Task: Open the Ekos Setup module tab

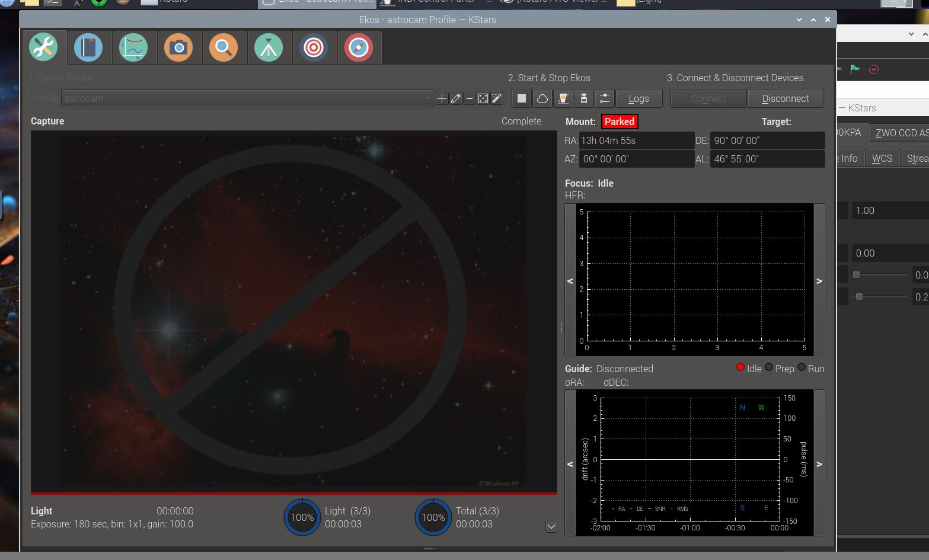Action: click(x=43, y=47)
